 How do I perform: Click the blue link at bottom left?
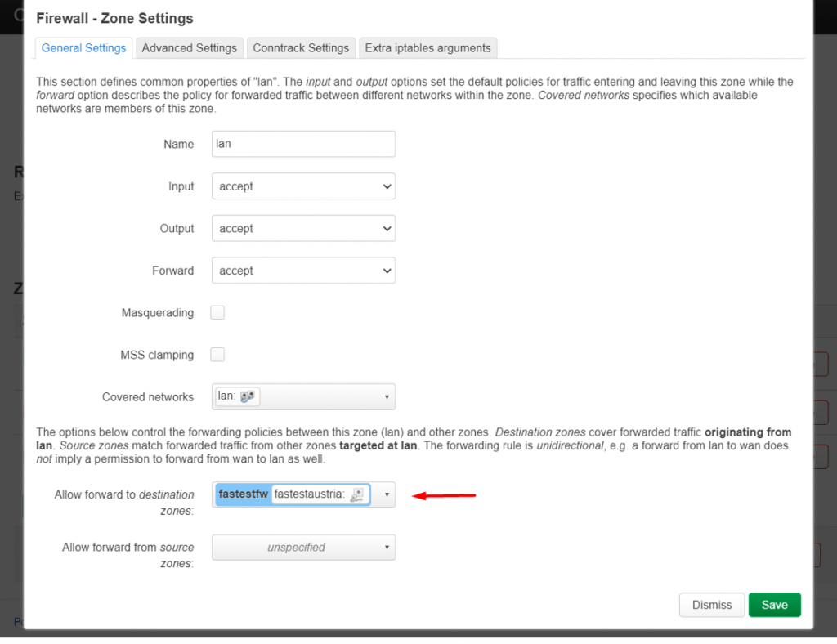[x=16, y=621]
